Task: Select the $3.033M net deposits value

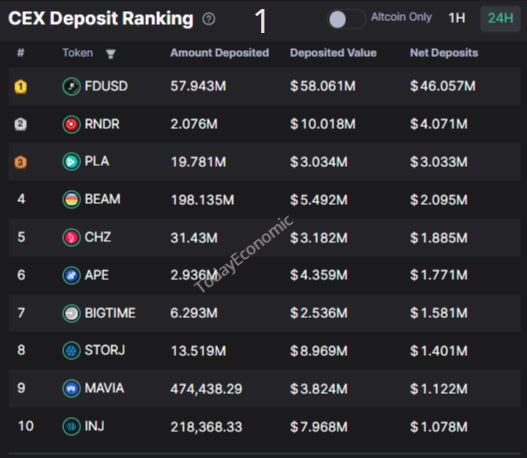Action: 439,162
